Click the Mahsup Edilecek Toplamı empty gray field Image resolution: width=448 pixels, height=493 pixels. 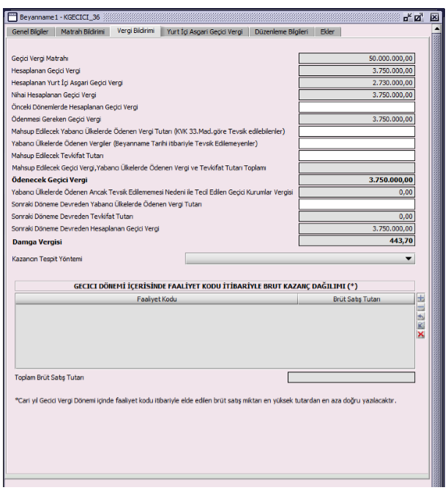356,168
